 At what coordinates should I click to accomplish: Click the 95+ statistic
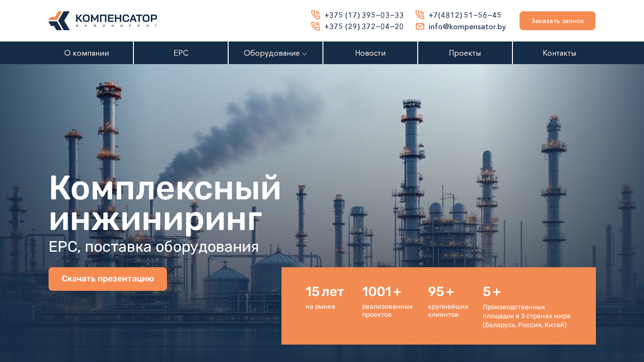[441, 292]
